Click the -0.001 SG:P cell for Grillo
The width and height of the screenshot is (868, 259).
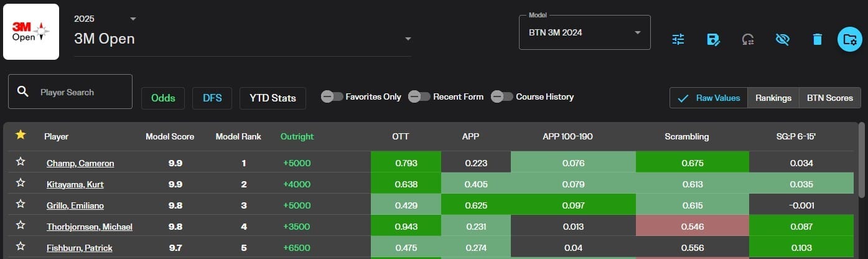click(801, 204)
